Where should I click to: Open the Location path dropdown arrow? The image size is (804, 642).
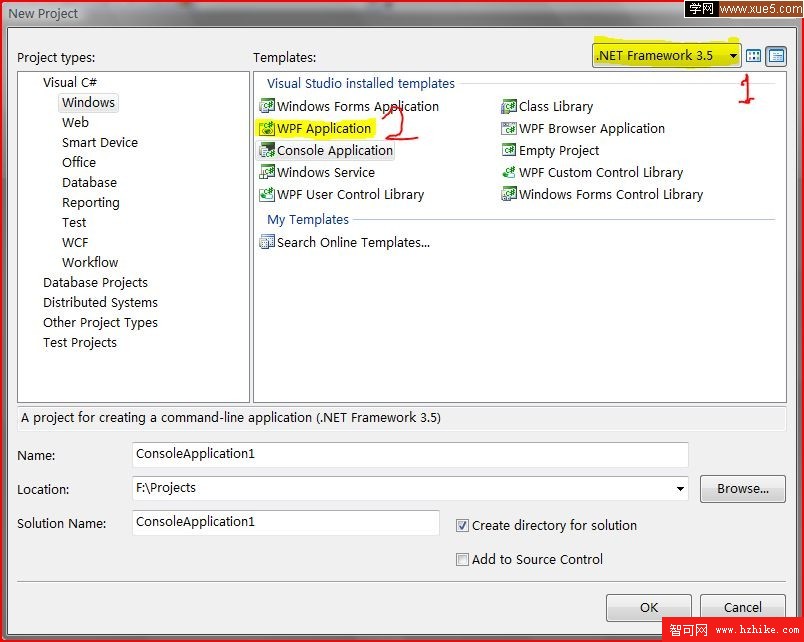680,489
